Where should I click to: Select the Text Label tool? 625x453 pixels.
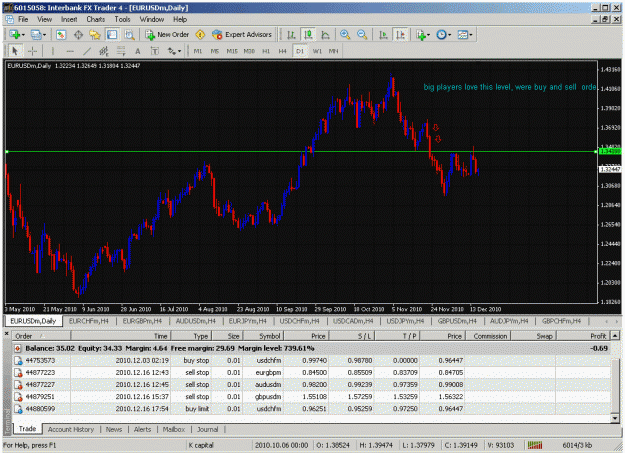[155, 51]
